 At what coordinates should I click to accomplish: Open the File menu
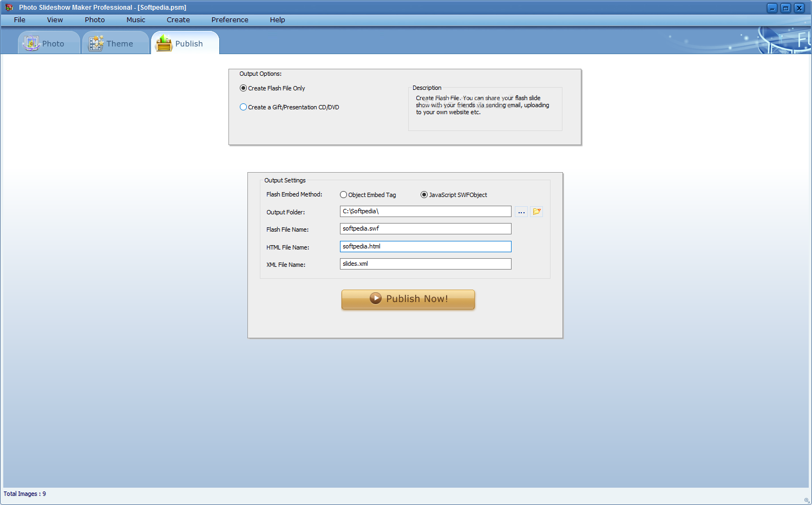(19, 19)
